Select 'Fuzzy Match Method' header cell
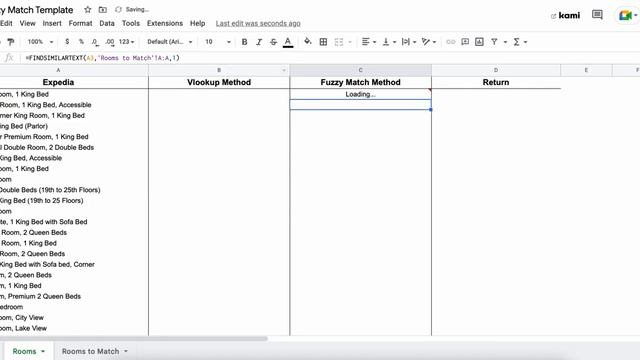640x360 pixels. 360,82
